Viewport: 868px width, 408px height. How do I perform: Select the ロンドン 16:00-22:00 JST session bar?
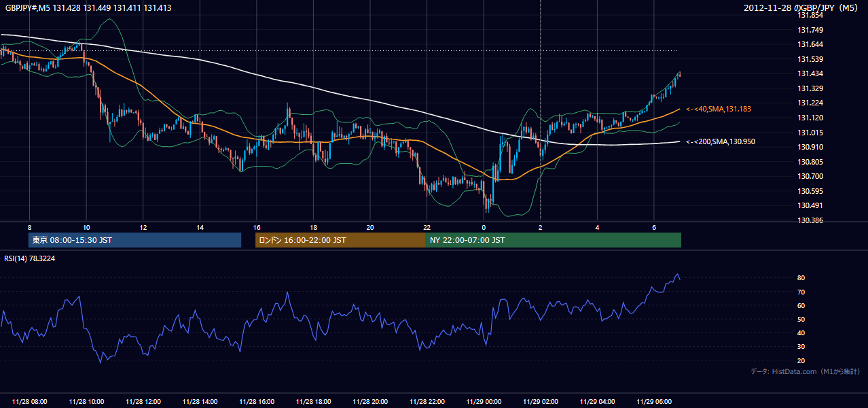340,240
